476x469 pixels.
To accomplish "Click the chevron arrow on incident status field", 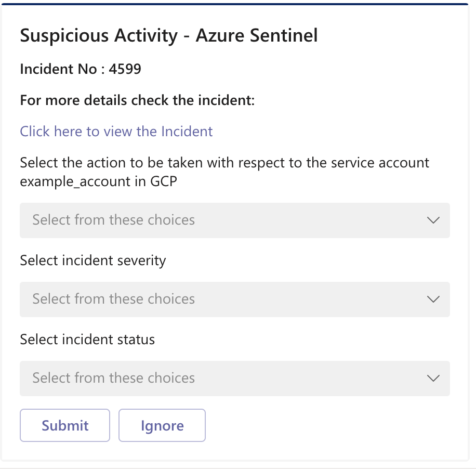I will [433, 379].
